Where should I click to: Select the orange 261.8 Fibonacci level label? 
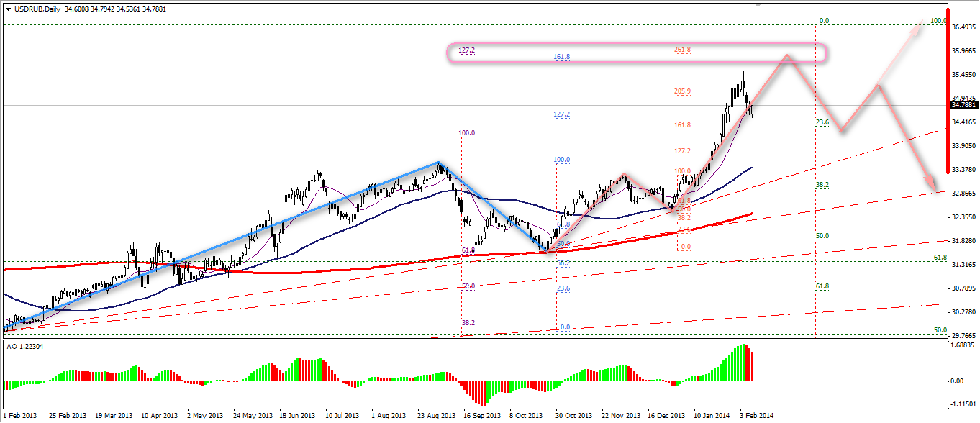(682, 50)
